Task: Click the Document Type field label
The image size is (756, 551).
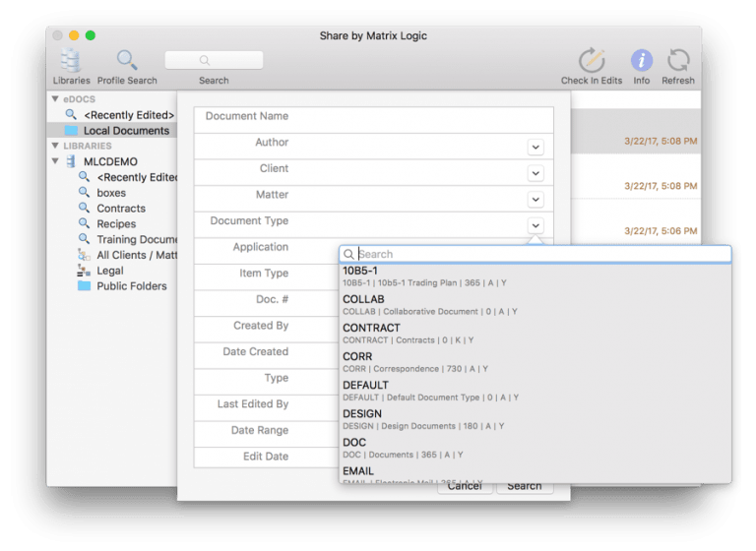Action: 249,220
